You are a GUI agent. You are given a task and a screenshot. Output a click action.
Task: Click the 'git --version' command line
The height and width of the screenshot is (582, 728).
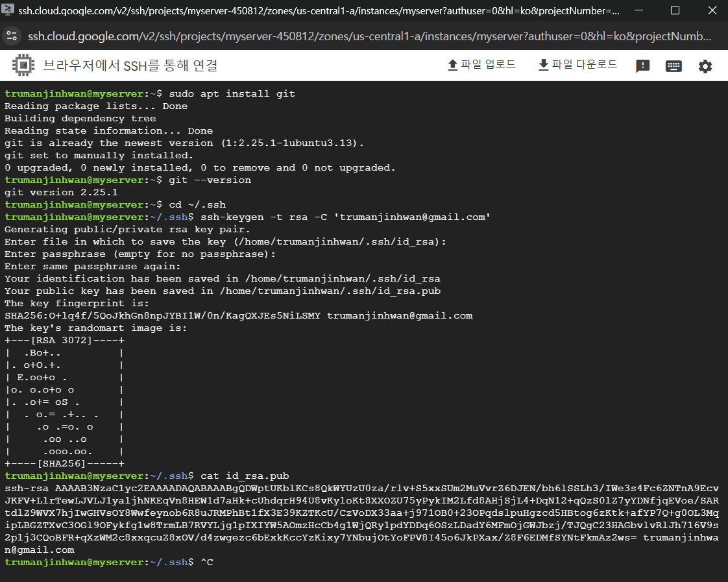(209, 180)
